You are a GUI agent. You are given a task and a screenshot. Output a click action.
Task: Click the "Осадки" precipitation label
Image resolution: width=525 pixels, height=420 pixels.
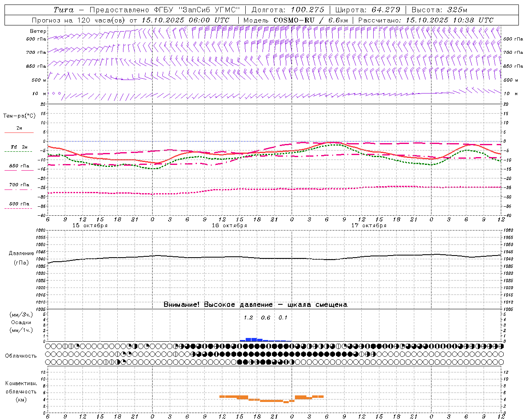point(21,322)
